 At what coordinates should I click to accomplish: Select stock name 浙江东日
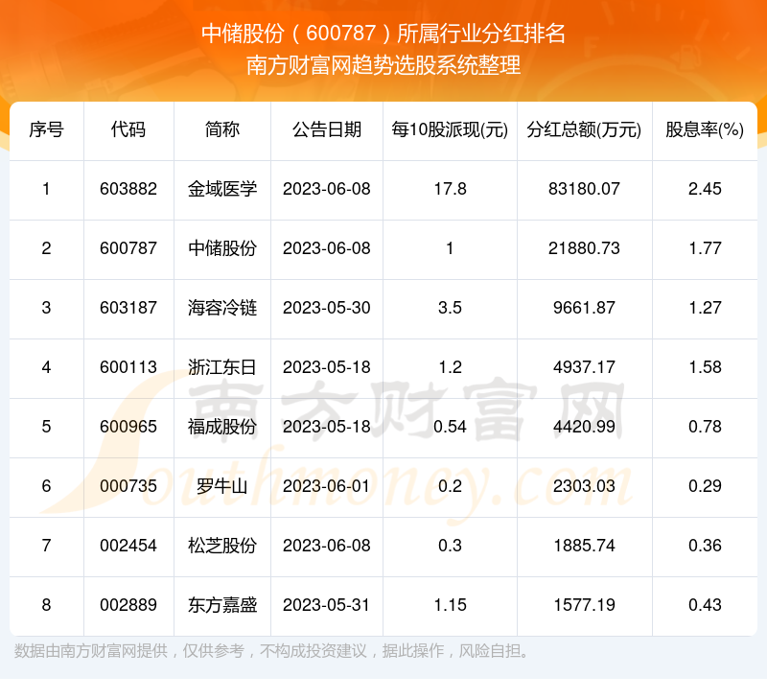click(x=222, y=367)
